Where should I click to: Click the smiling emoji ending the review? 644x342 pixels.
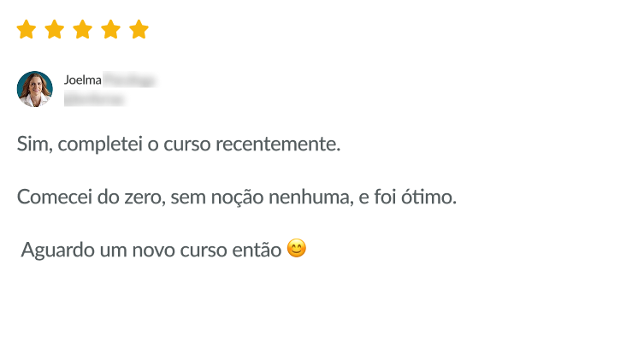point(297,250)
